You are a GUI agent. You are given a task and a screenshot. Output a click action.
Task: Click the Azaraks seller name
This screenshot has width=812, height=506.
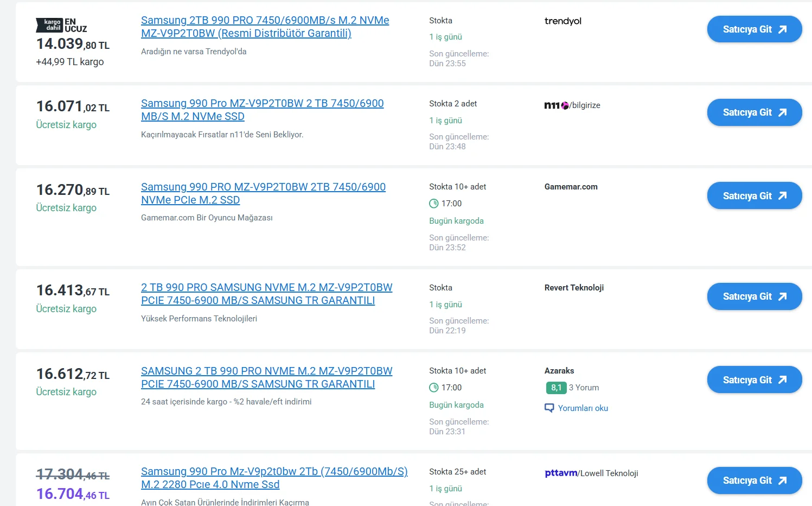tap(559, 371)
